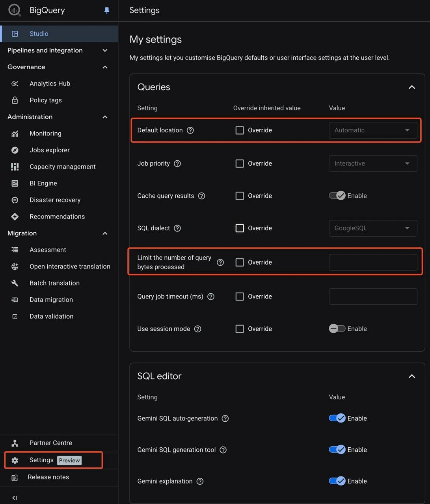Collapse the SQL editor settings panel
Viewport: 430px width, 504px height.
click(x=411, y=376)
